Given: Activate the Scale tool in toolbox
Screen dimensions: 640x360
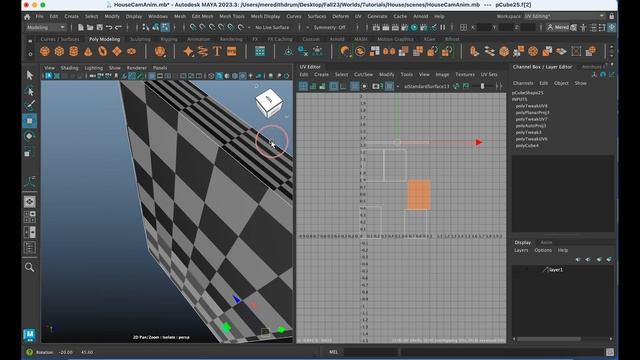Looking at the screenshot, I should [29, 152].
